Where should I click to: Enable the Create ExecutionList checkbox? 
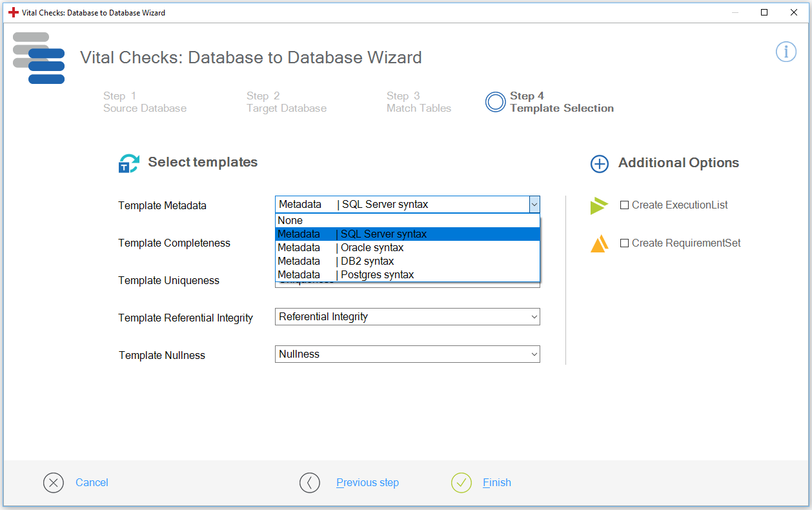[624, 205]
